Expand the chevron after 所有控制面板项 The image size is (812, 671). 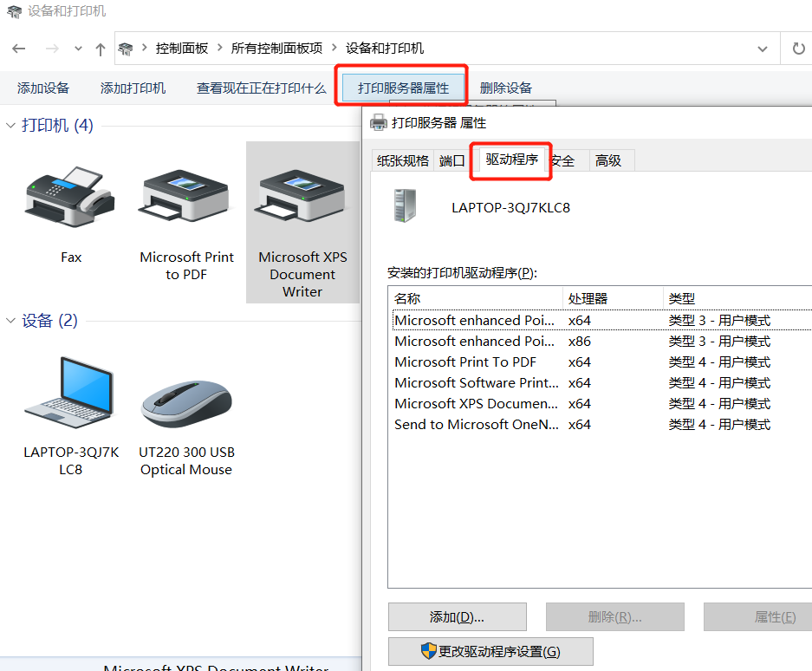[334, 49]
